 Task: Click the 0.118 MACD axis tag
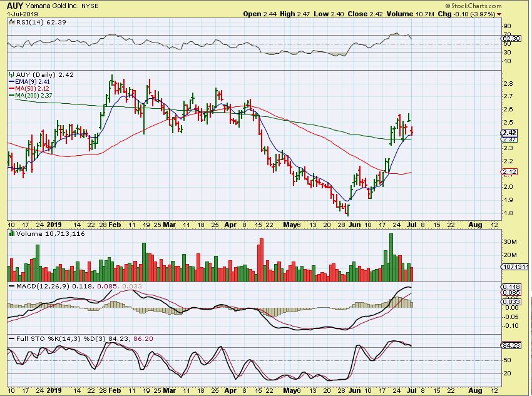pos(511,287)
